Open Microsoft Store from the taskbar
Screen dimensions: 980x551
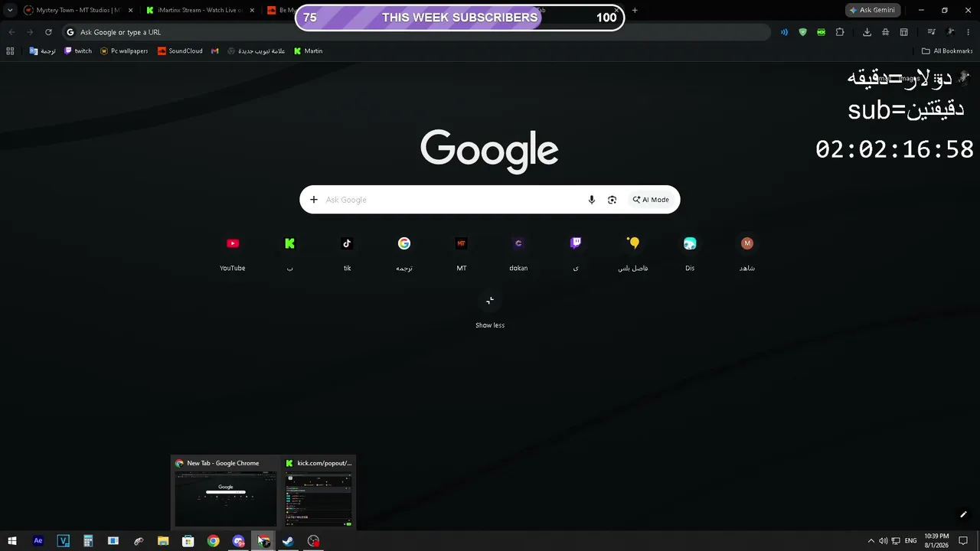(x=188, y=541)
